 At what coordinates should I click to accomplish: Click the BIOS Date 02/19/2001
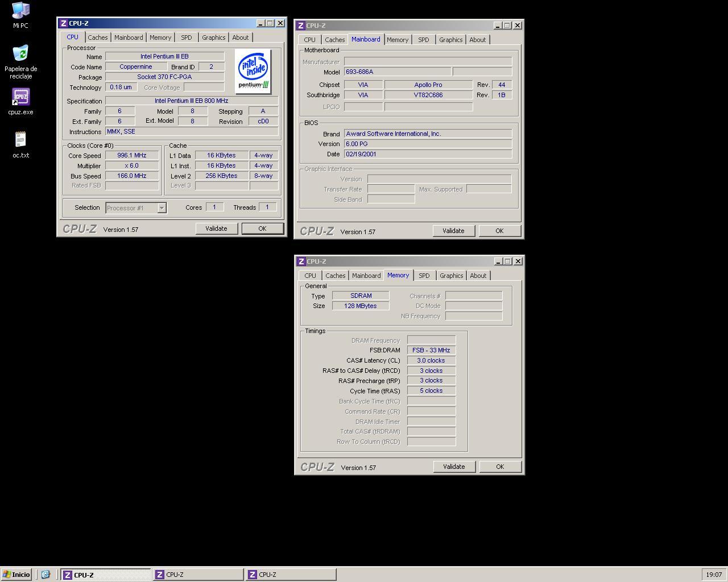(x=428, y=154)
